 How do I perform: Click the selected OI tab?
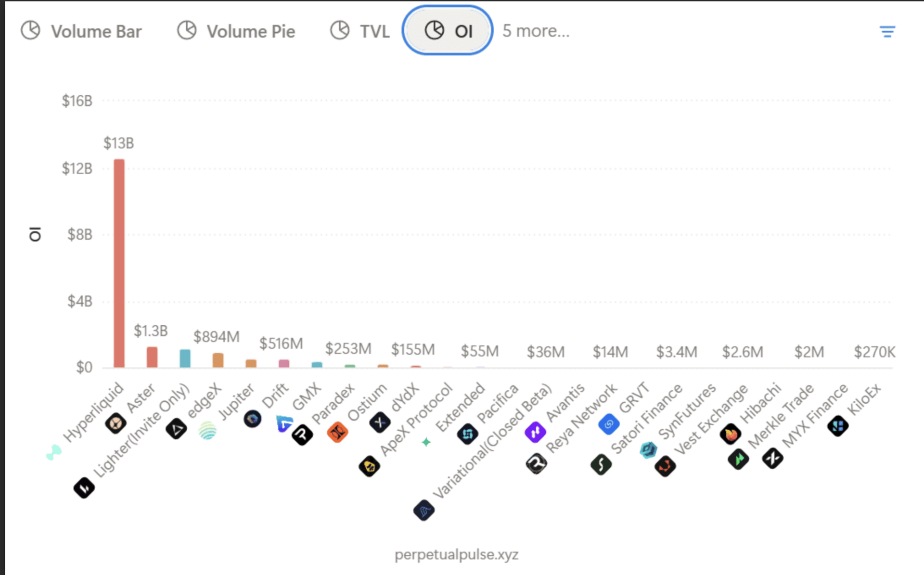point(448,31)
